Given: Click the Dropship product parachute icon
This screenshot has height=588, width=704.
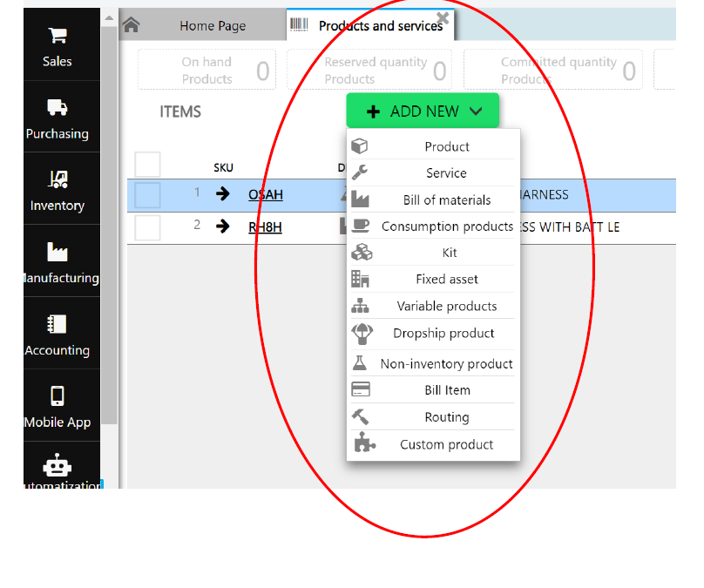Looking at the screenshot, I should pos(362,334).
